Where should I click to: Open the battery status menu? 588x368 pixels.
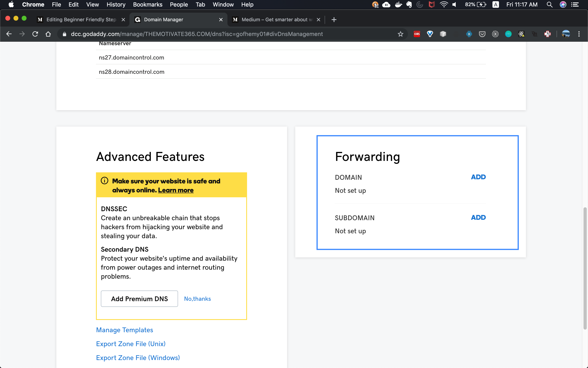[476, 5]
